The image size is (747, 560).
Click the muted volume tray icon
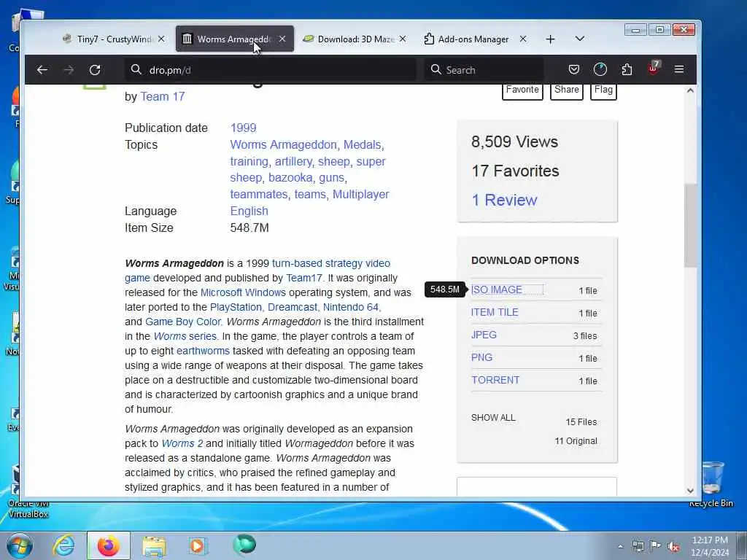tap(673, 546)
